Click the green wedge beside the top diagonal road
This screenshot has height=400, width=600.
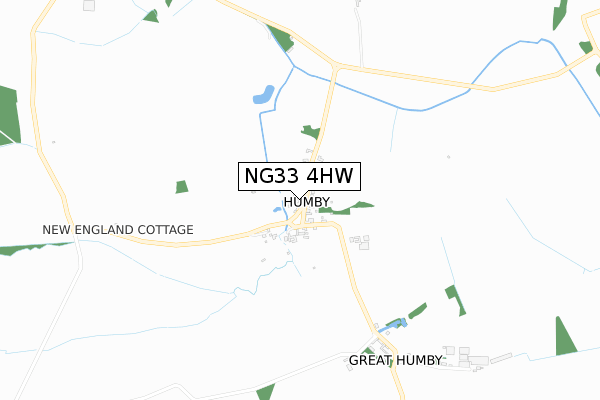[x=280, y=38]
